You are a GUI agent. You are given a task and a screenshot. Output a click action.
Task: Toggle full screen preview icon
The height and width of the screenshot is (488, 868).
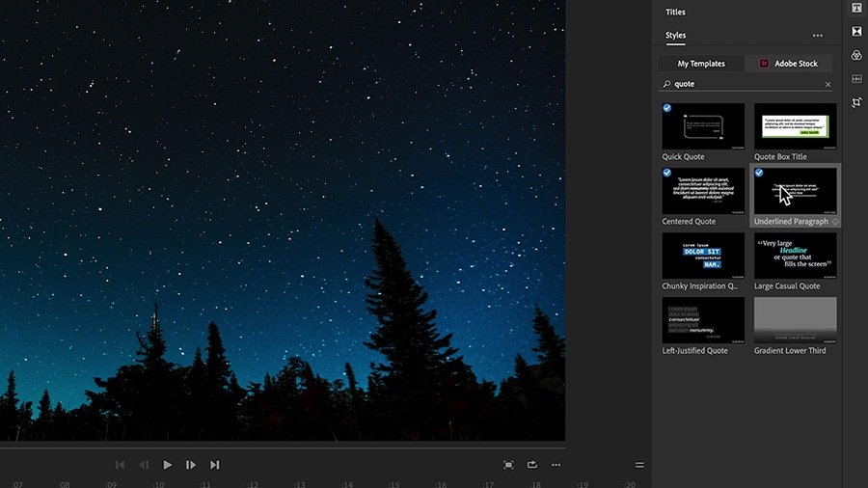tap(508, 465)
